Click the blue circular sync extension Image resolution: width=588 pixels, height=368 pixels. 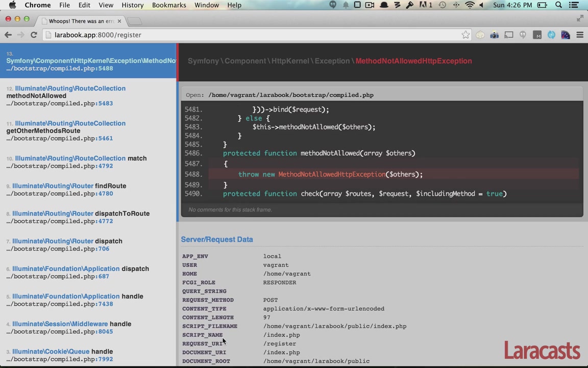point(551,35)
